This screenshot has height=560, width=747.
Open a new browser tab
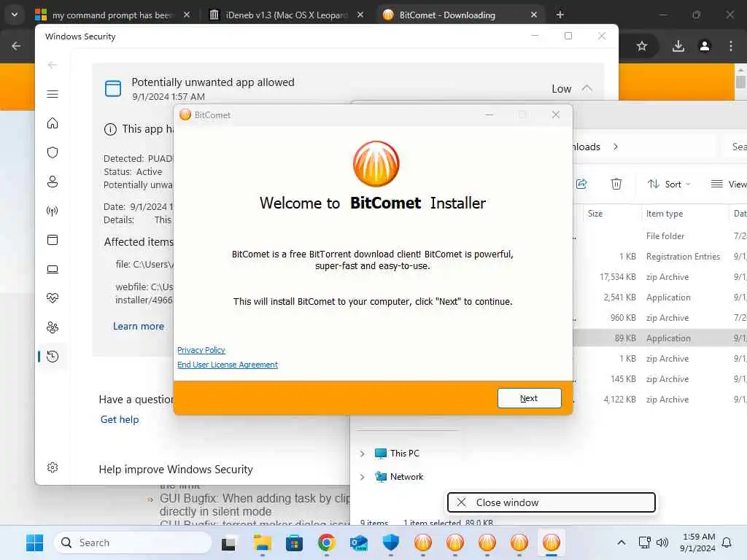[560, 15]
